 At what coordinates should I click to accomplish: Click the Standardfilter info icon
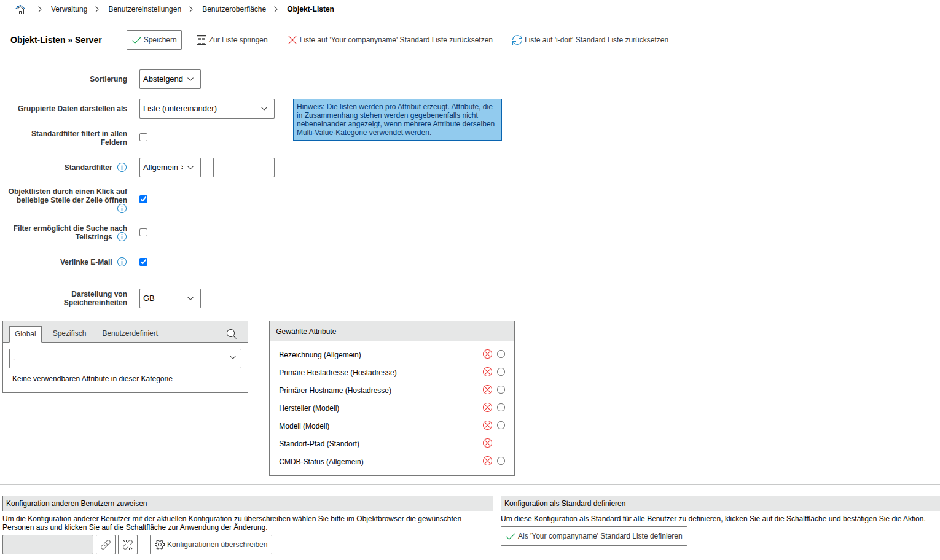point(122,168)
